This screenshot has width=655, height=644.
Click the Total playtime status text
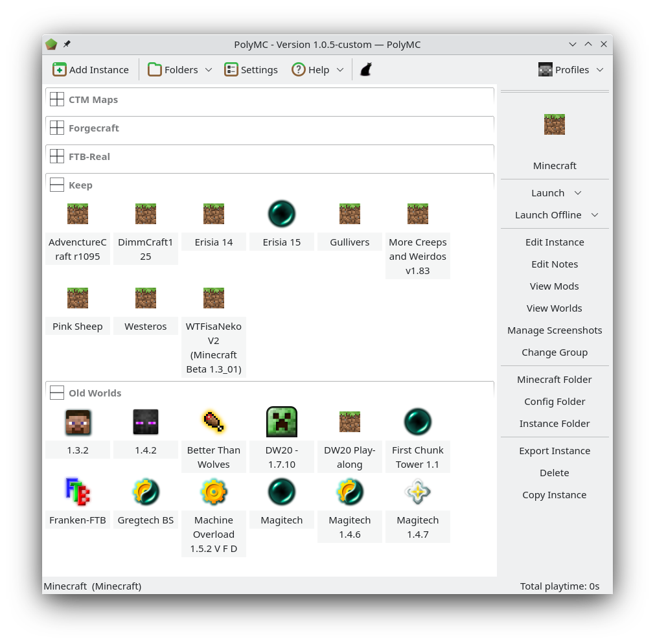pos(560,586)
